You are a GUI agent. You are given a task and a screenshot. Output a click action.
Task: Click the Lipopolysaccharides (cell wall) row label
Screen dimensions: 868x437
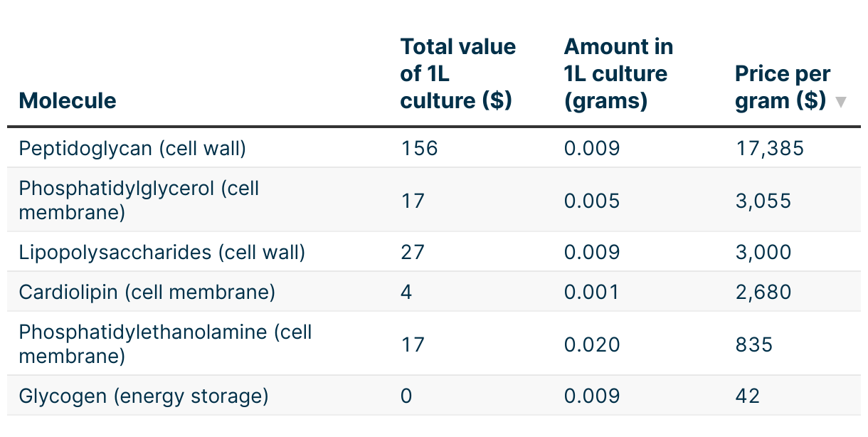click(162, 252)
